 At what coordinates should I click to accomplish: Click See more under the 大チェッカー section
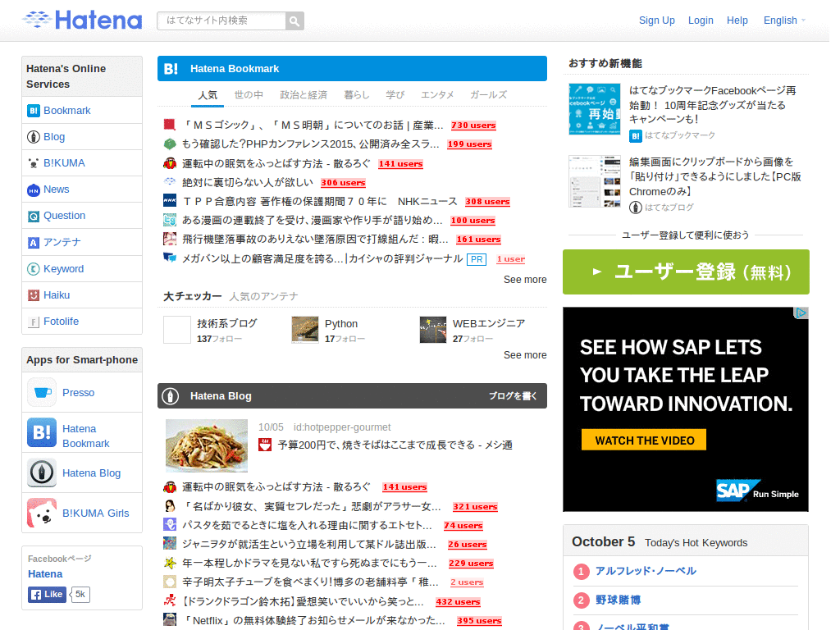(525, 355)
